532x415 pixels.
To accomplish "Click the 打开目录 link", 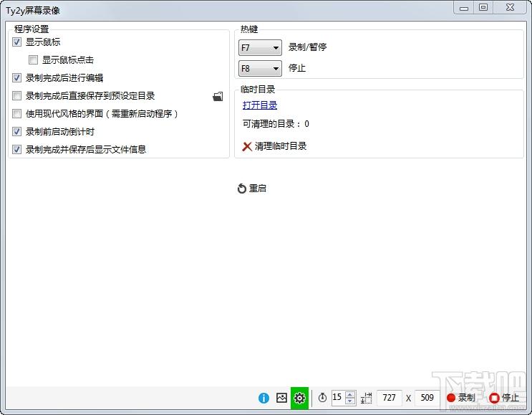I will pyautogui.click(x=260, y=105).
